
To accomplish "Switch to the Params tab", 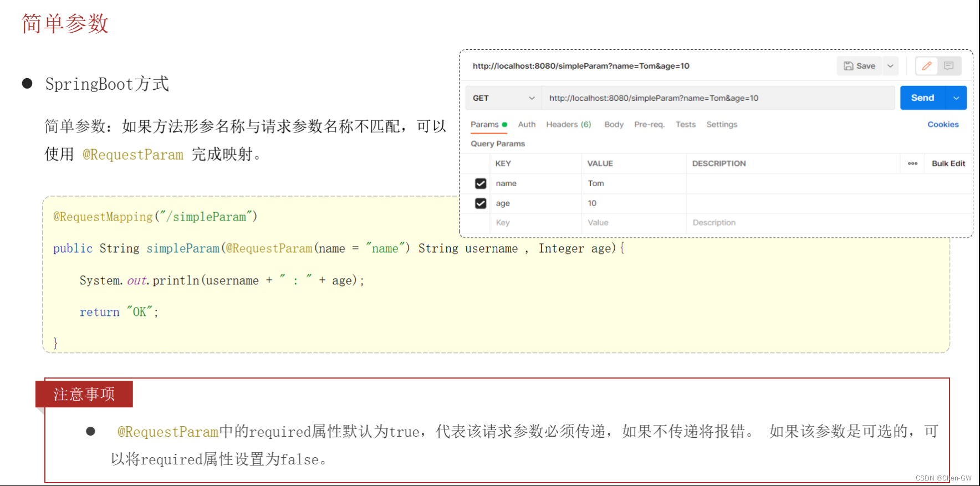I will (488, 125).
